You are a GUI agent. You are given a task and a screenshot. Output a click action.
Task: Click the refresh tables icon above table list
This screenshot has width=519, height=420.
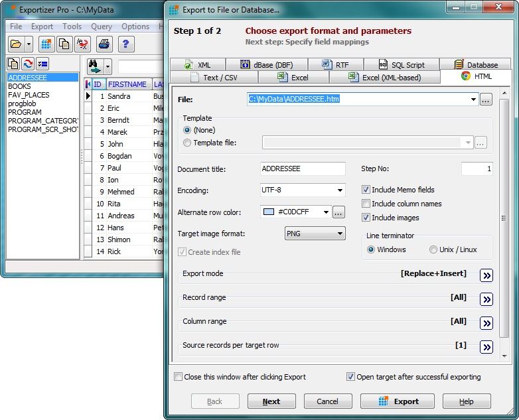(x=28, y=64)
